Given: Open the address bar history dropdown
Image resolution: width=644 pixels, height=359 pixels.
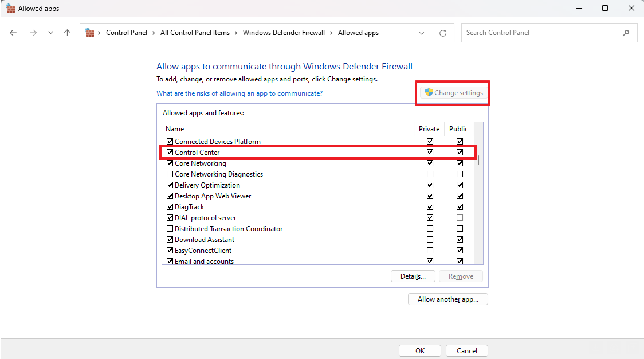Looking at the screenshot, I should [x=421, y=33].
